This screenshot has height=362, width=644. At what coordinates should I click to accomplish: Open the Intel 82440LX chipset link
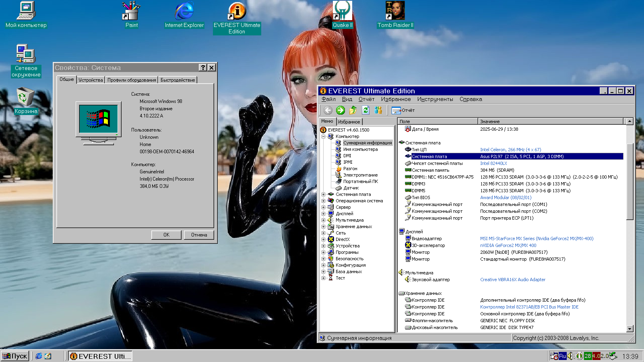[x=493, y=163]
